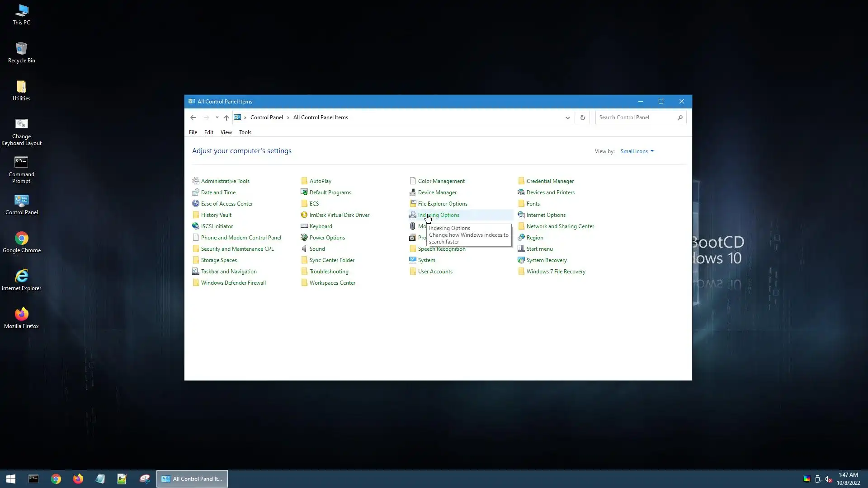
Task: Open Power Options icon
Action: tap(327, 237)
